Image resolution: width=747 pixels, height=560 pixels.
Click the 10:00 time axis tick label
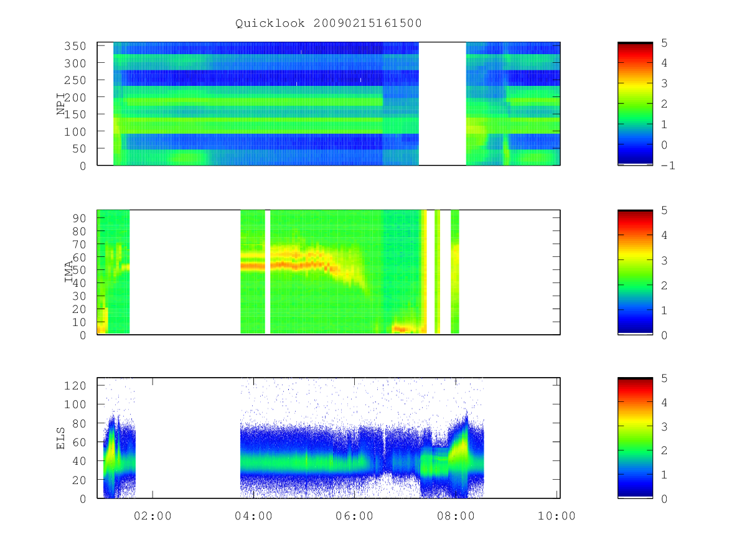point(557,516)
